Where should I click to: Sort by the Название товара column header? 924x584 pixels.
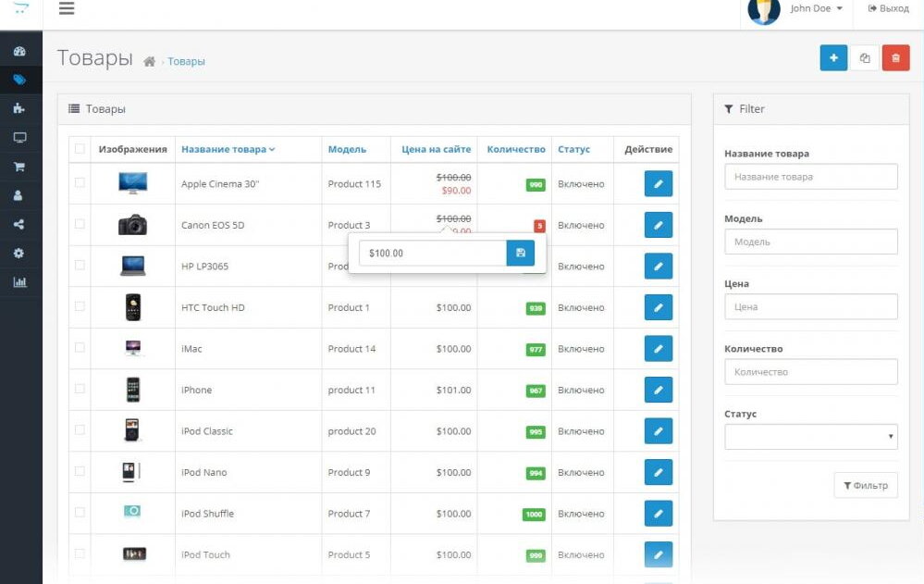(228, 149)
